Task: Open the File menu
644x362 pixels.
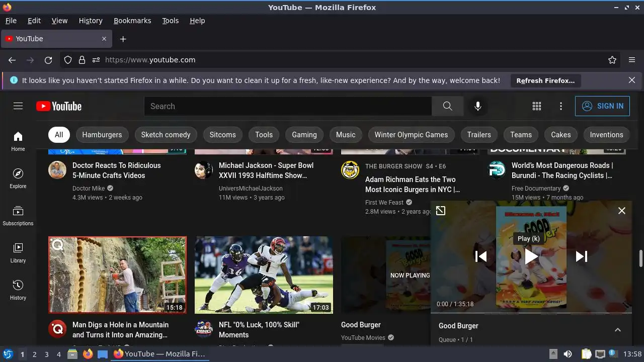Action: [x=11, y=21]
